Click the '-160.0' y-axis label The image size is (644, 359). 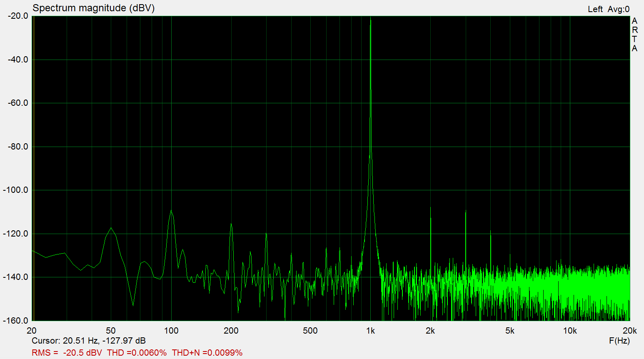pyautogui.click(x=16, y=321)
